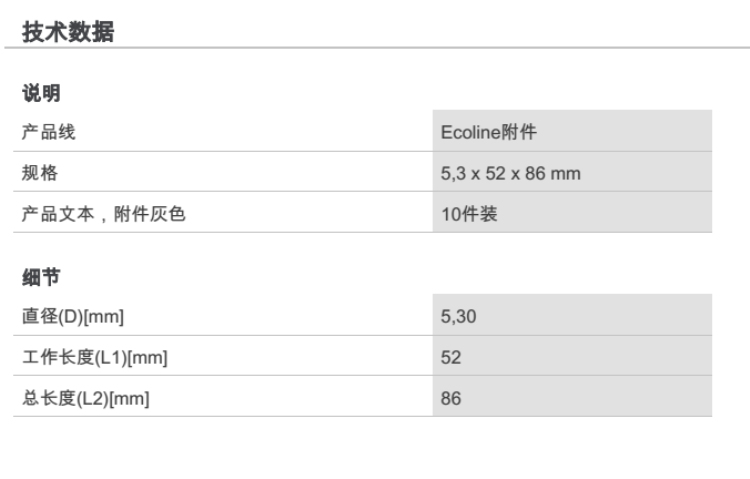Image resolution: width=750 pixels, height=479 pixels.
Task: Select the 直径(D)[mm] row label
Action: click(73, 317)
